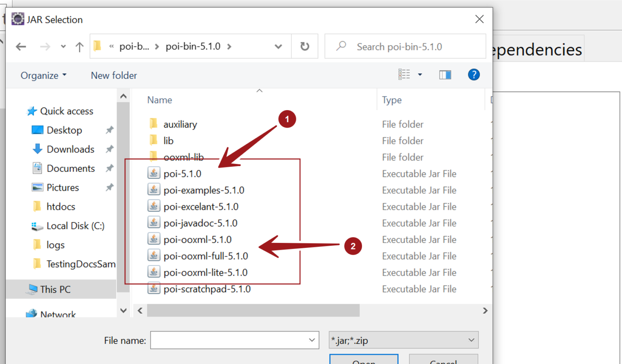Click inside the File name input field
Image resolution: width=622 pixels, height=364 pixels.
point(227,340)
